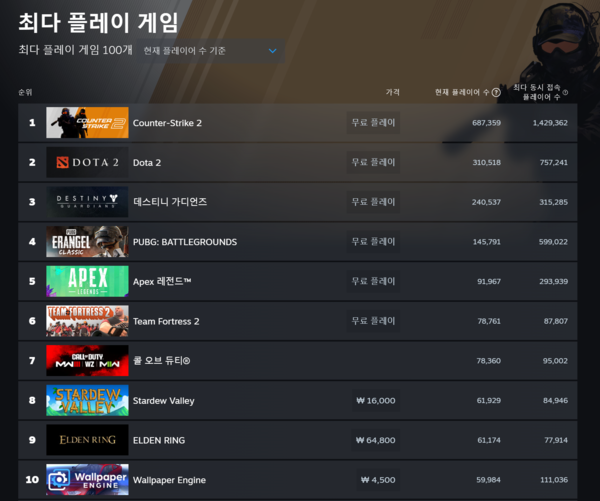Click 무료 플레이 button for PUBG
This screenshot has width=600, height=501.
point(373,242)
